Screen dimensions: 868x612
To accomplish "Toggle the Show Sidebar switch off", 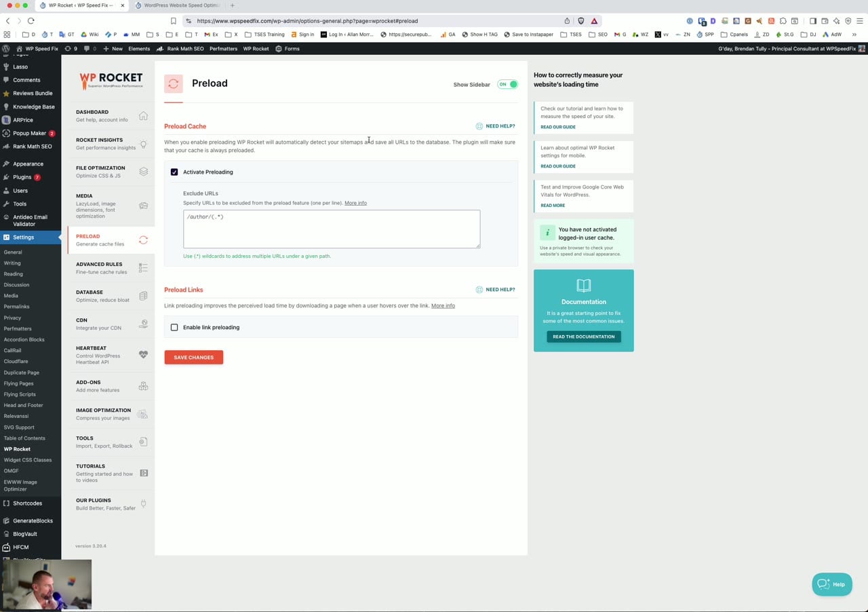I will pos(507,85).
